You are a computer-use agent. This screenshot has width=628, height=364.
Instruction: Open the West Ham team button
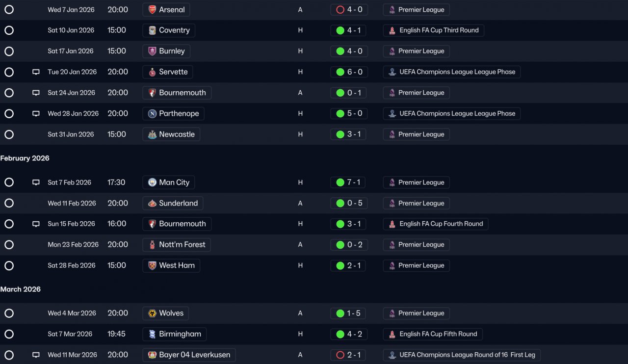pyautogui.click(x=171, y=265)
